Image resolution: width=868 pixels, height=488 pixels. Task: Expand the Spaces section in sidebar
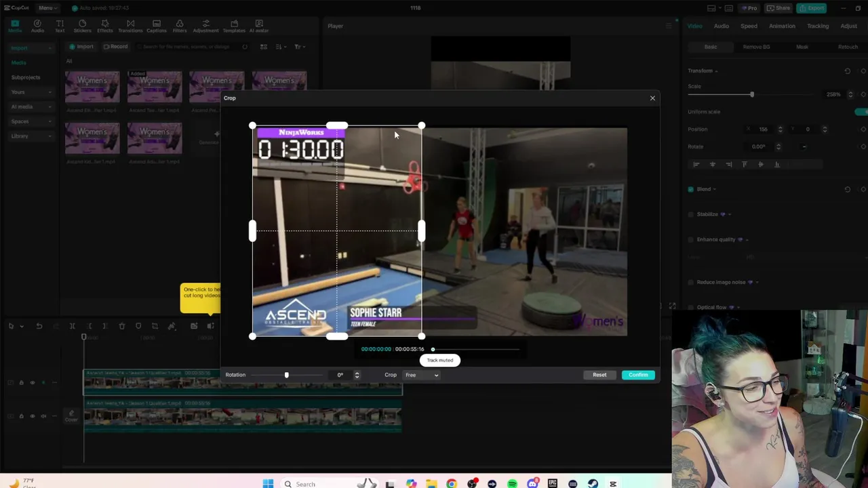31,121
